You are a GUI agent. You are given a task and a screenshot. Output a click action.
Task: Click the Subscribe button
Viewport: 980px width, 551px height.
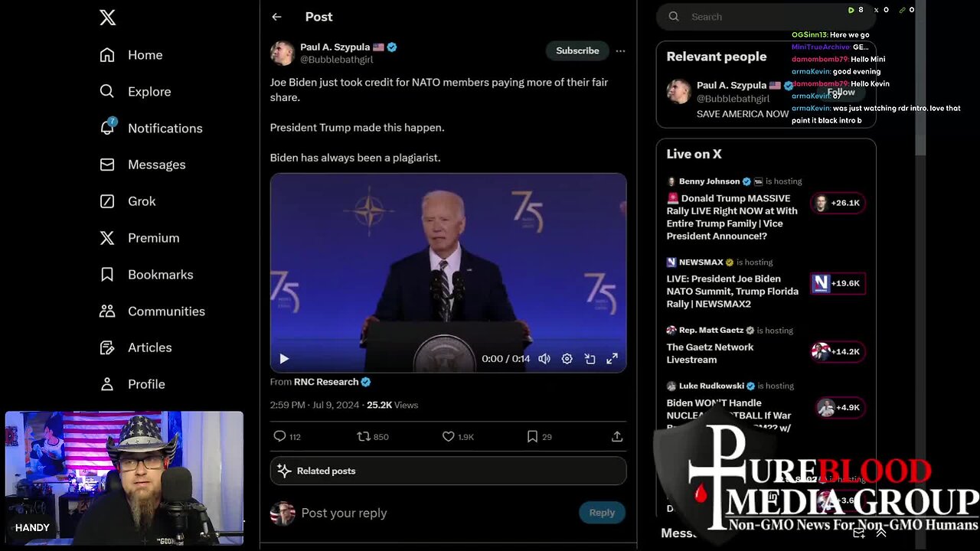click(577, 51)
